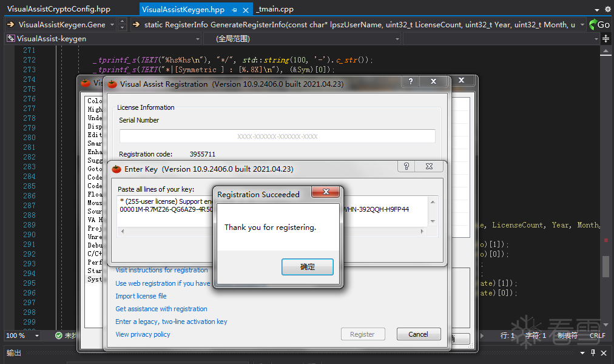
Task: Click Enter a legacy, two-line activation key link
Action: (171, 322)
